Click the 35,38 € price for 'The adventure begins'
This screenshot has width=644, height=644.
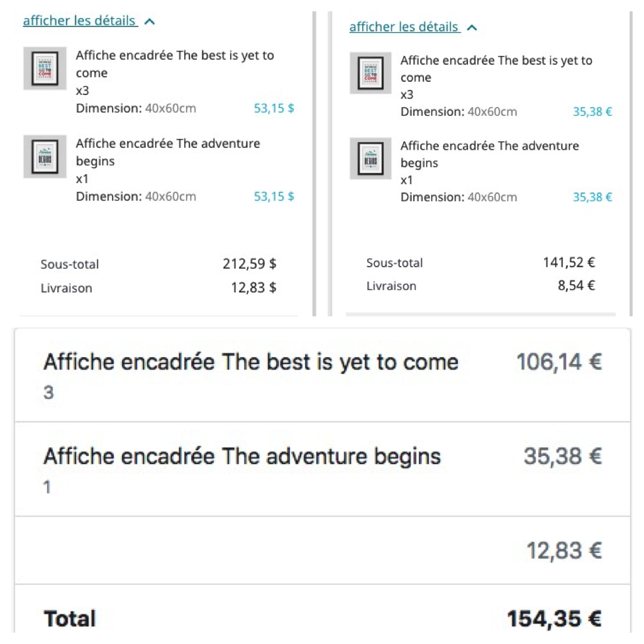[x=592, y=197]
